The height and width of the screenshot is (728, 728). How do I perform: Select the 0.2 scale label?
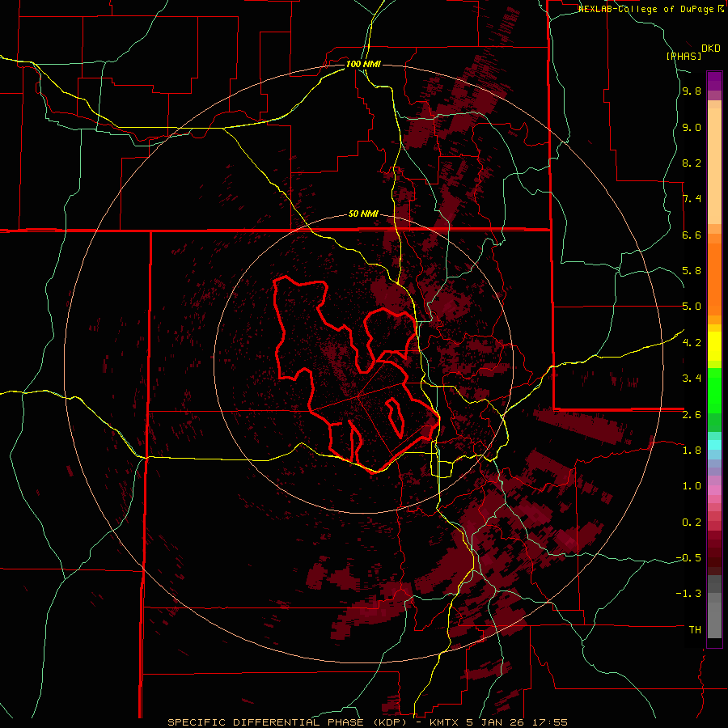(692, 523)
